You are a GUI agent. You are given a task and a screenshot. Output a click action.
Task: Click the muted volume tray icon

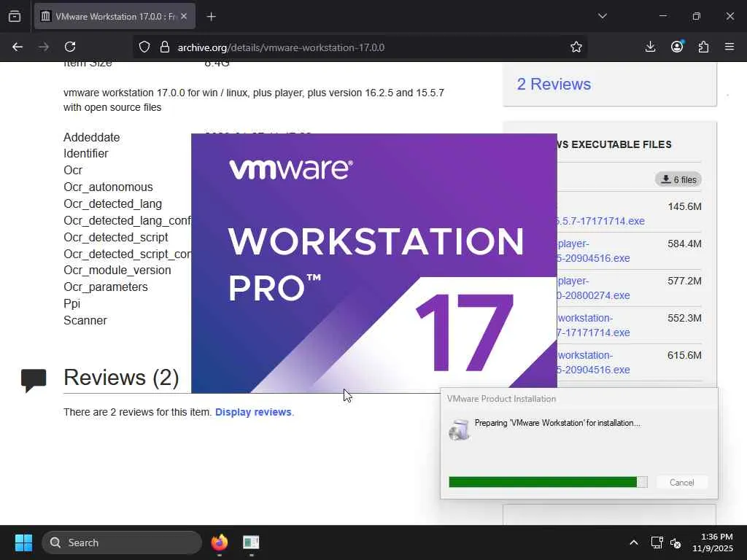tap(676, 542)
